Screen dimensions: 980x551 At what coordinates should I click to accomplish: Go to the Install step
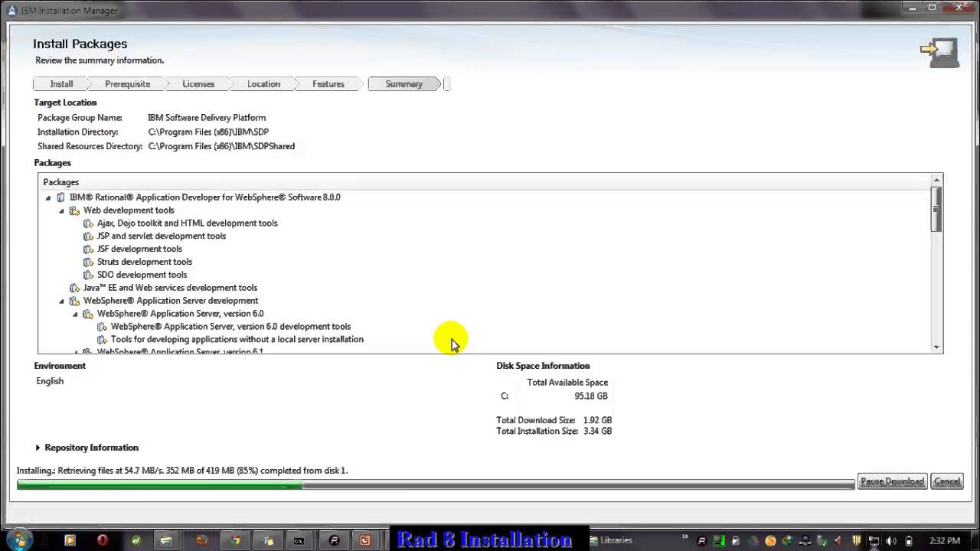(x=61, y=84)
